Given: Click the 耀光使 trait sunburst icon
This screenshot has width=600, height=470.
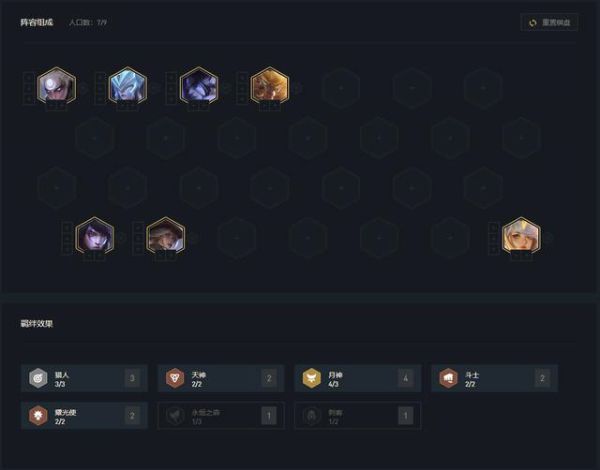Looking at the screenshot, I should point(38,416).
